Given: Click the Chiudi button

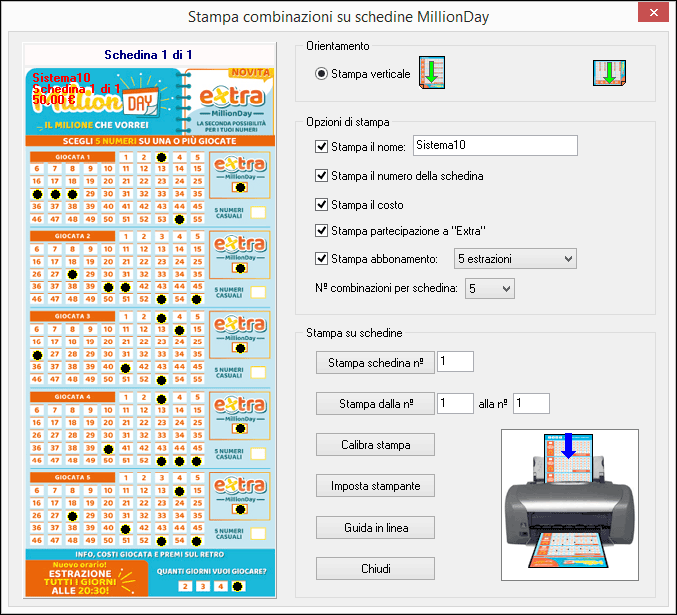Looking at the screenshot, I should [375, 568].
